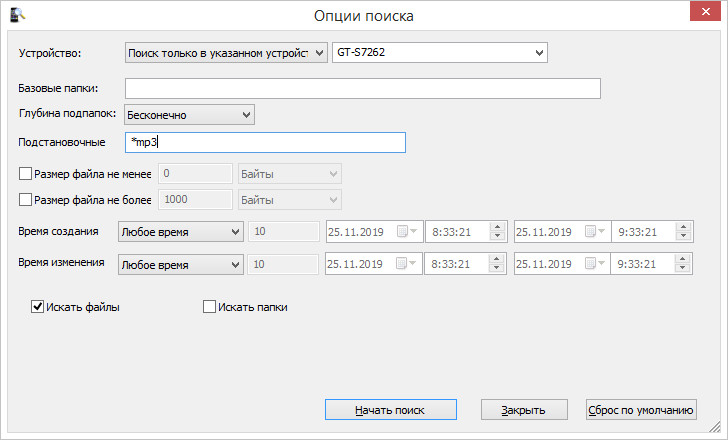The image size is (728, 440).
Task: Open the search scope device dropdown
Action: [x=226, y=53]
